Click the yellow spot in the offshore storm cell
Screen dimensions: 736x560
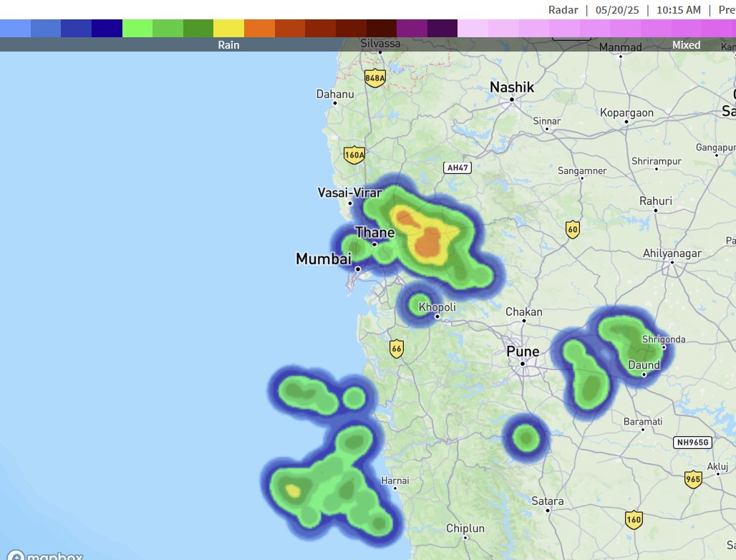(293, 491)
